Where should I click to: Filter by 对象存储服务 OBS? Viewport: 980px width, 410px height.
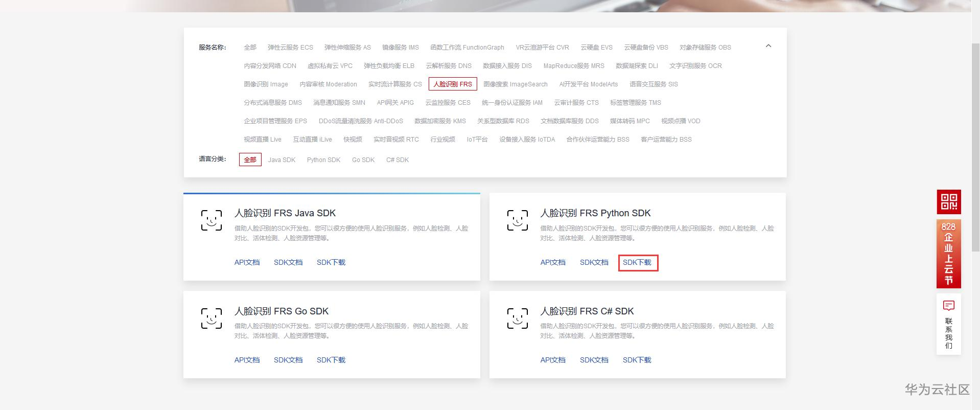[705, 48]
